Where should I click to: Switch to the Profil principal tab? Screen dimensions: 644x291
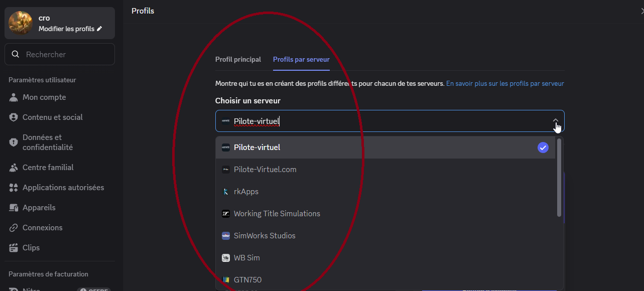[238, 59]
